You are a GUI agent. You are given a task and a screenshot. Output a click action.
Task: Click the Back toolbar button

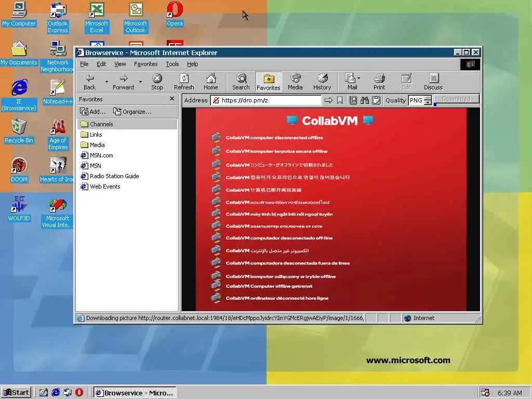pos(89,82)
